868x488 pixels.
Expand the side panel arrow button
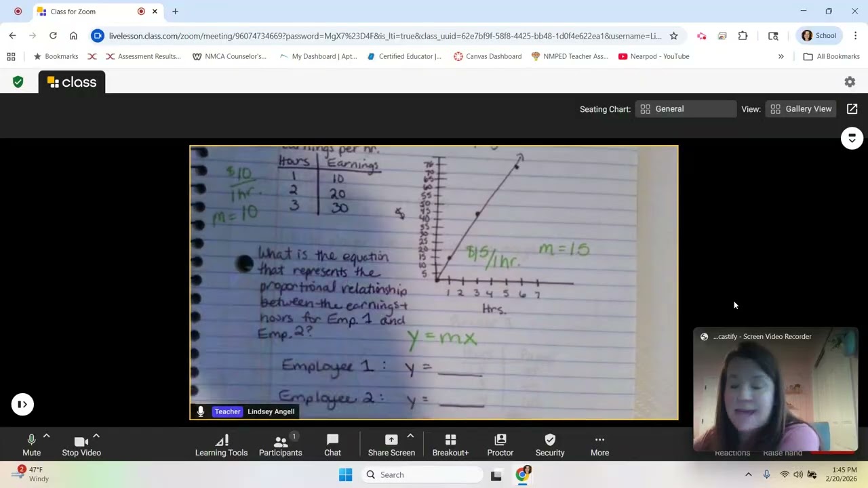point(22,405)
